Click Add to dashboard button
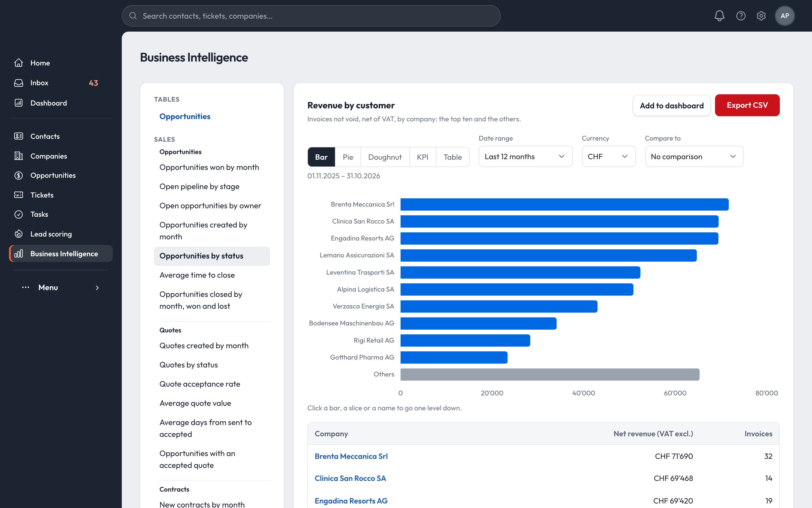Screen dimensions: 812x508 point(671,106)
